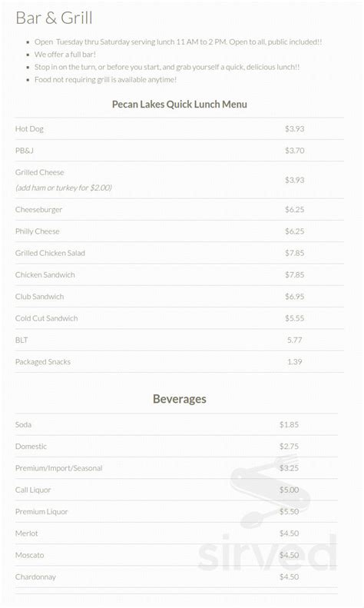Select the Grilled Chicken Salad item
Screen dimensions: 364x608
point(50,253)
